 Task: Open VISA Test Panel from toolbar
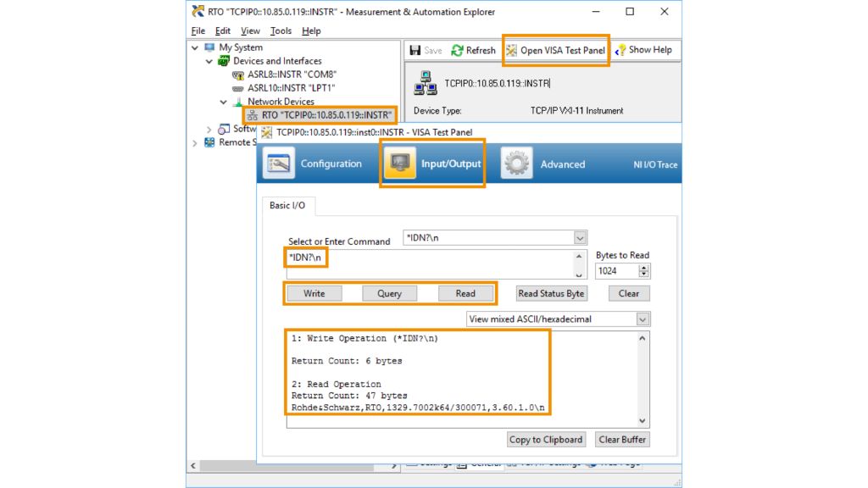[556, 50]
